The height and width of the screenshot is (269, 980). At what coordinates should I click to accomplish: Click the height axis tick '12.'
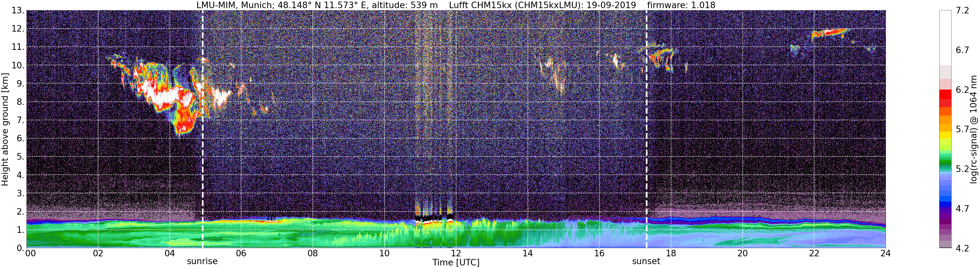[18, 29]
